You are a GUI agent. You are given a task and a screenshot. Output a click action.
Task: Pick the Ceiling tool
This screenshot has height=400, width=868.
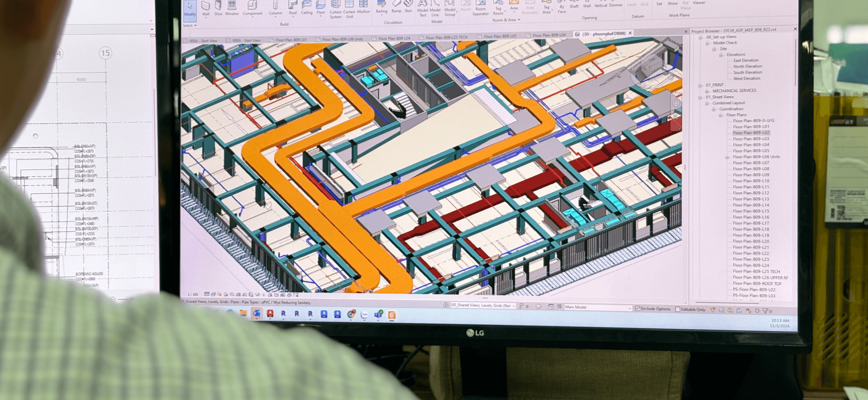(x=307, y=8)
